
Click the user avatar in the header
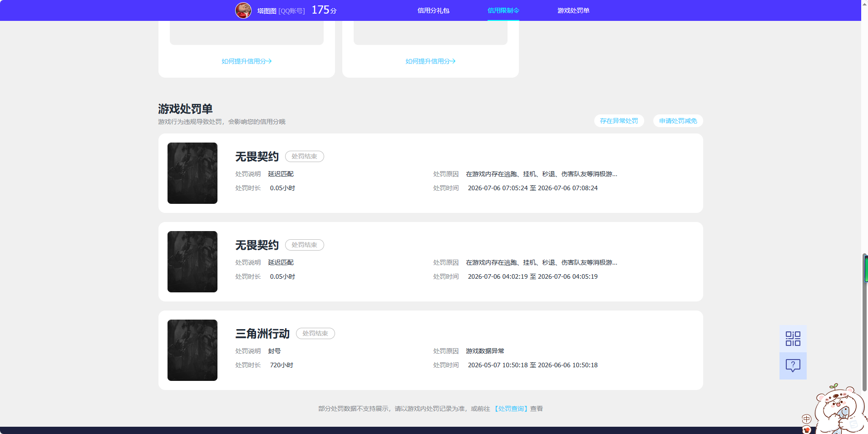(x=243, y=10)
